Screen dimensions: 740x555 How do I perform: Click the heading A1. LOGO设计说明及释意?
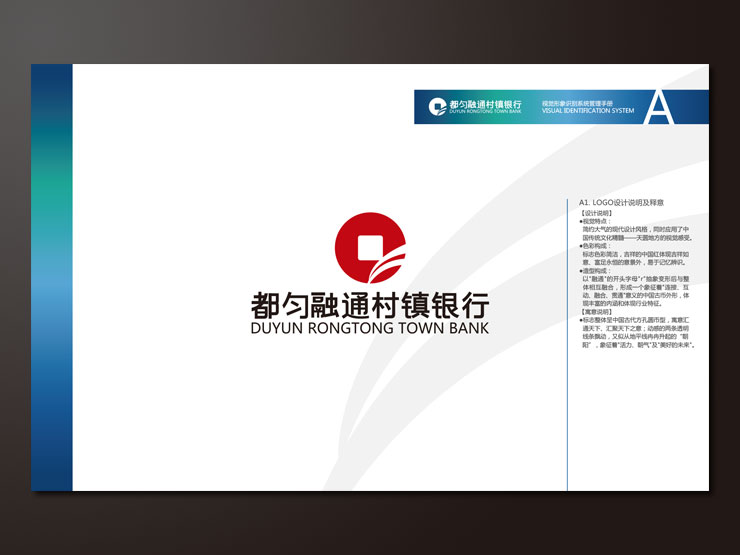[x=621, y=202]
